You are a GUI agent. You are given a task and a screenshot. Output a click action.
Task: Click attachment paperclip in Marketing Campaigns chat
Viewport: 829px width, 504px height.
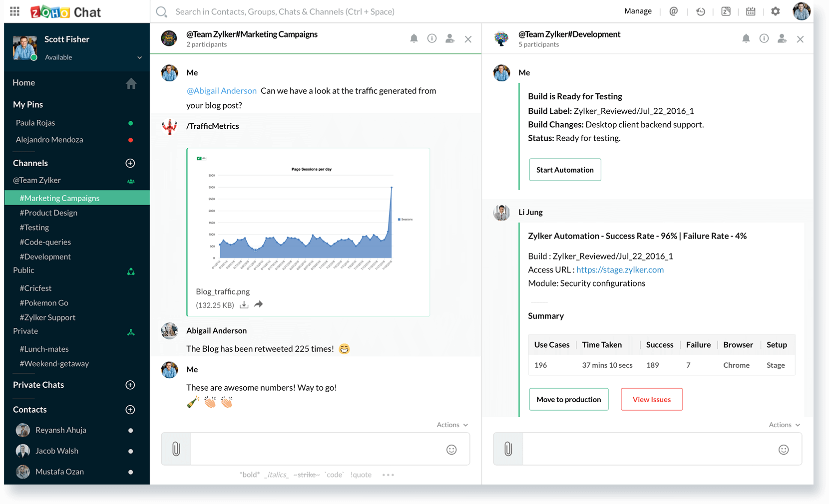point(176,449)
